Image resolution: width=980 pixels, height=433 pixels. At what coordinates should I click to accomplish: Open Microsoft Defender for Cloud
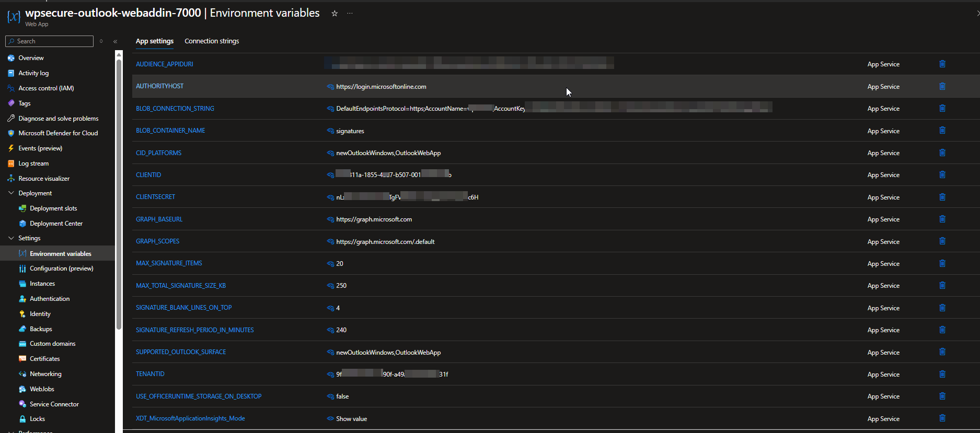click(58, 133)
